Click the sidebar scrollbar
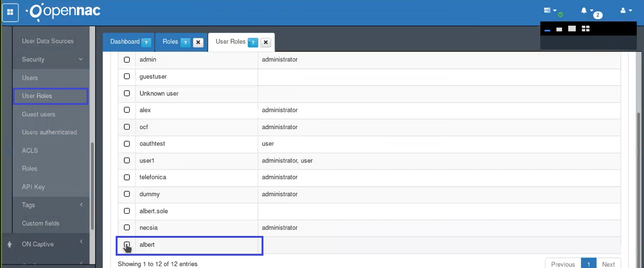Image resolution: width=644 pixels, height=268 pixels. click(x=92, y=186)
